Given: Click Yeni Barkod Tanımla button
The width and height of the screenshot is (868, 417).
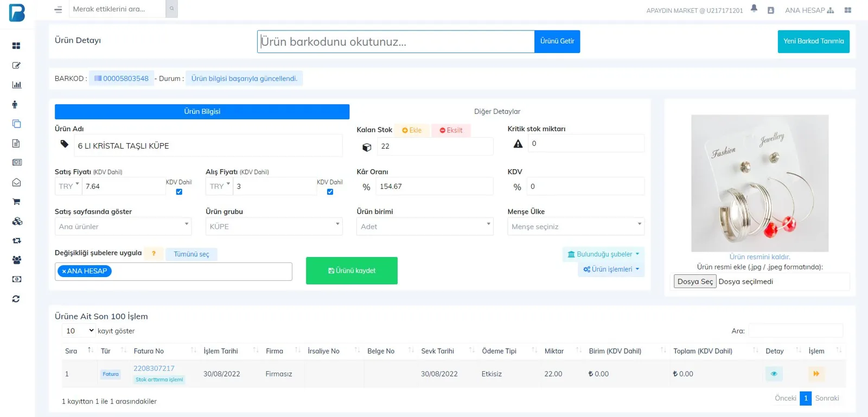Looking at the screenshot, I should pos(813,41).
